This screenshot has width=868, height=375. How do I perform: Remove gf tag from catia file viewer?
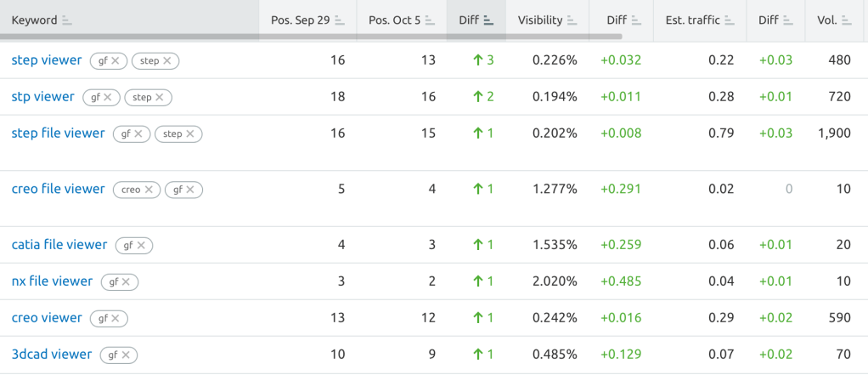[x=141, y=245]
